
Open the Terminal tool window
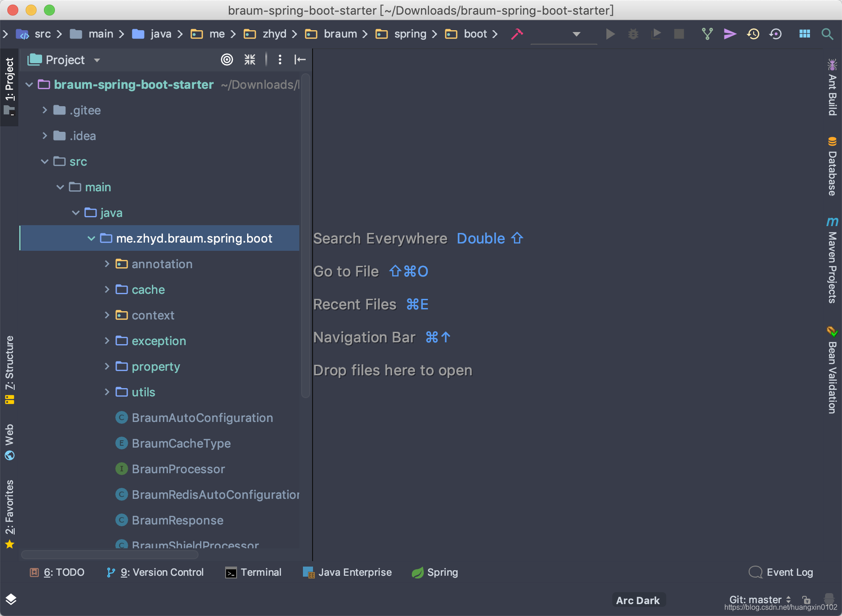coord(254,573)
